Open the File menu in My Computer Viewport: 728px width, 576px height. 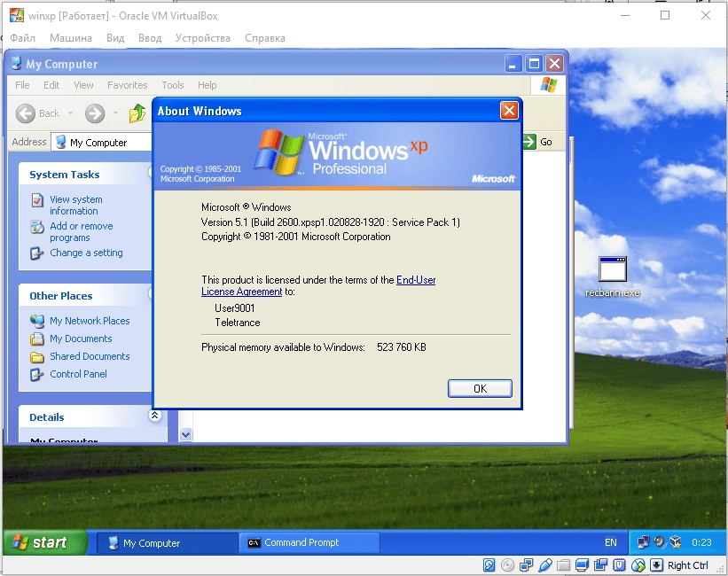point(22,85)
